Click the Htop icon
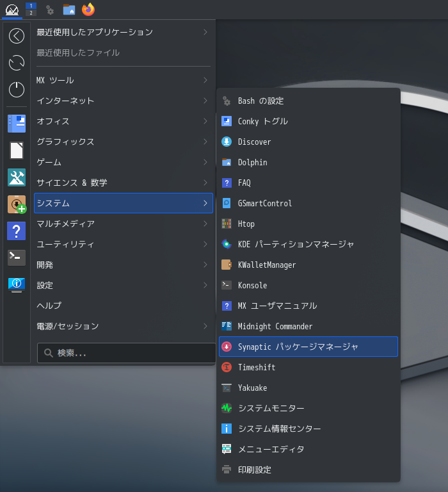 click(x=227, y=224)
